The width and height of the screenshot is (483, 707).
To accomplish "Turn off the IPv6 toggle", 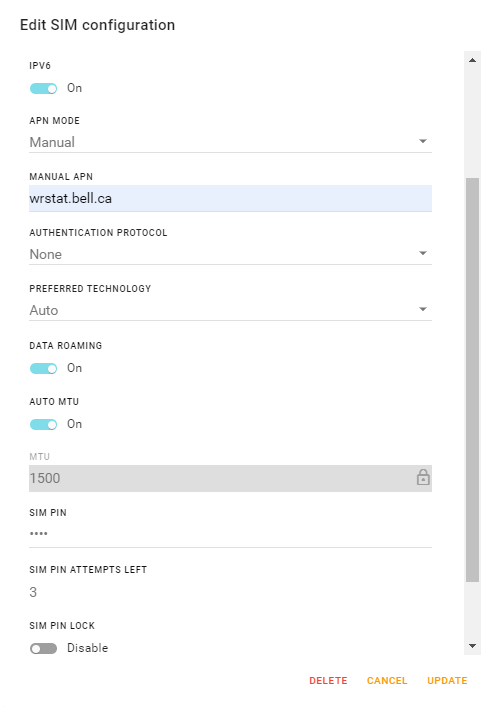I will click(x=43, y=88).
